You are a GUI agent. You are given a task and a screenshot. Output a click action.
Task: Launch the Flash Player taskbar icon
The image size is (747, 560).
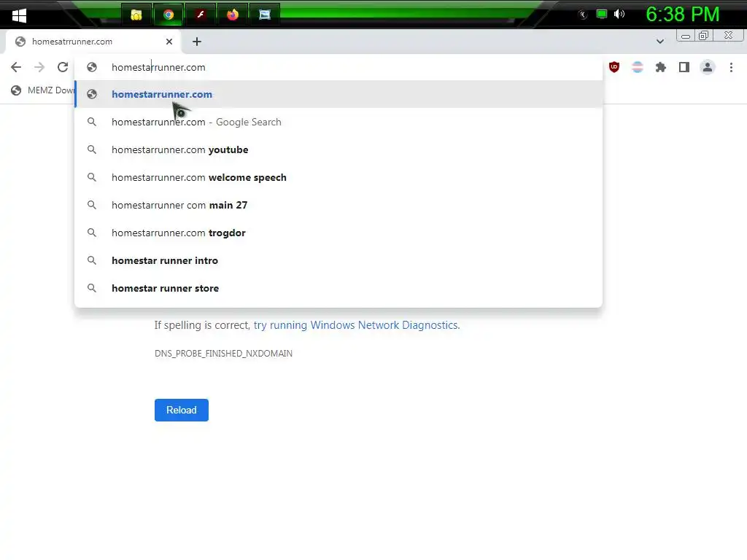point(200,15)
